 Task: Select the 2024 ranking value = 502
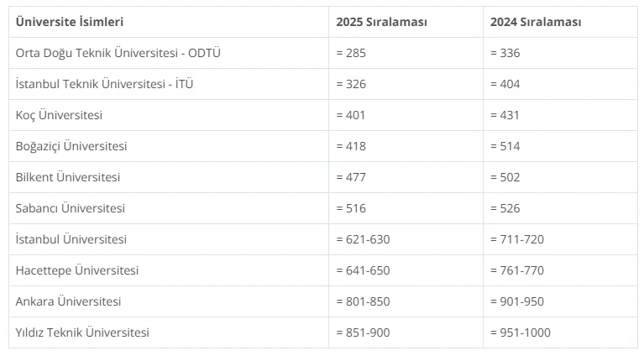505,177
